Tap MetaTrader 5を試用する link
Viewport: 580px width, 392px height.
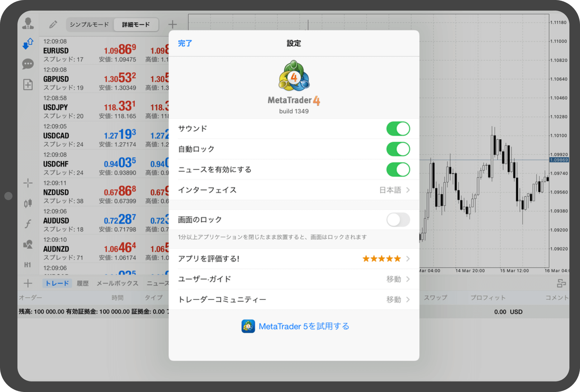304,326
